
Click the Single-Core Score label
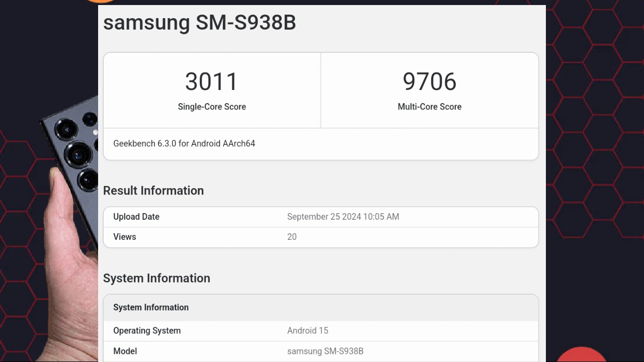coord(212,107)
